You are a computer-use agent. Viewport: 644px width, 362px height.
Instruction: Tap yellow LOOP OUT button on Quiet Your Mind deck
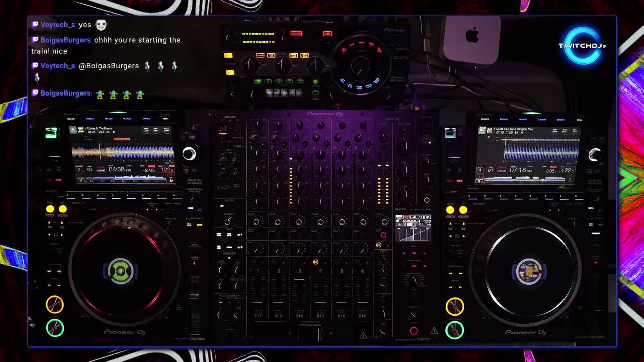click(x=463, y=210)
